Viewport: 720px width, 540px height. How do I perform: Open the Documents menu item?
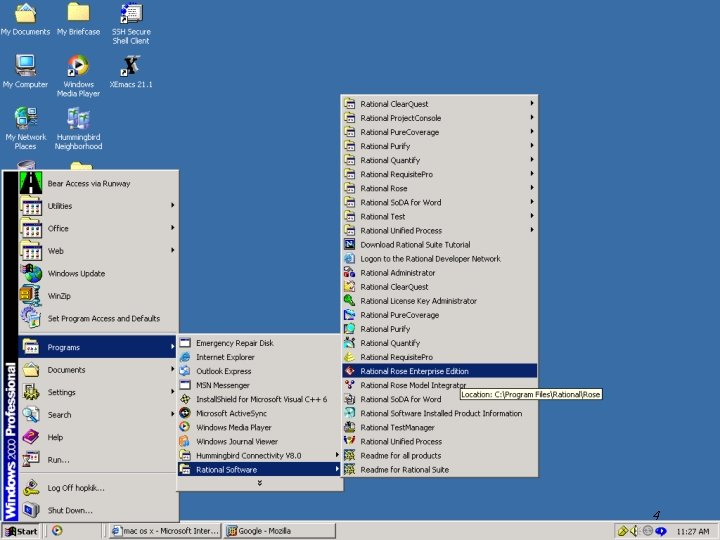coord(97,370)
